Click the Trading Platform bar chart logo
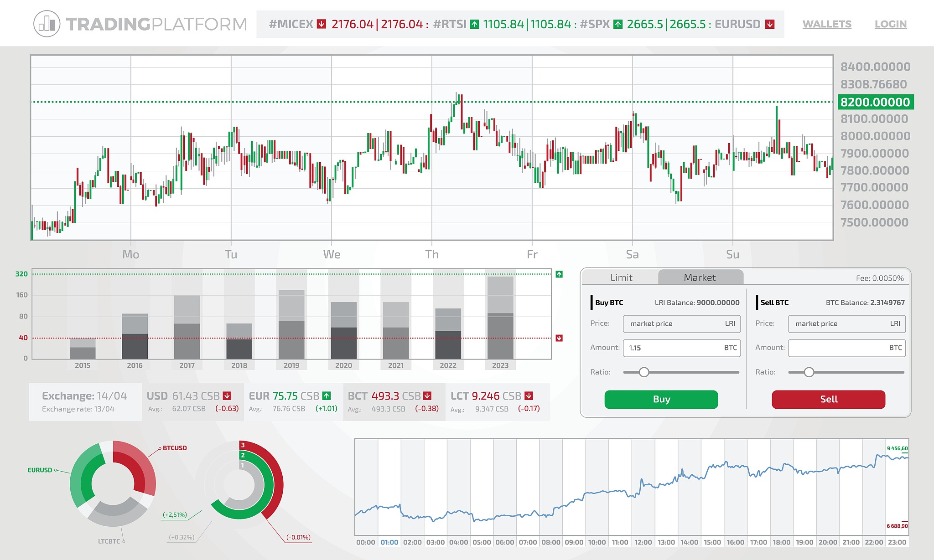Image resolution: width=934 pixels, height=560 pixels. coord(47,24)
